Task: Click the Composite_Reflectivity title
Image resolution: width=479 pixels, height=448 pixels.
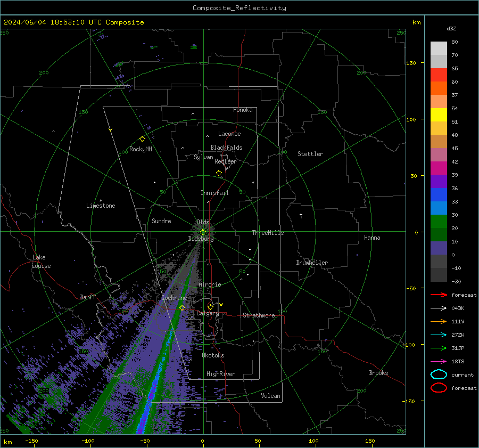Action: pyautogui.click(x=240, y=8)
